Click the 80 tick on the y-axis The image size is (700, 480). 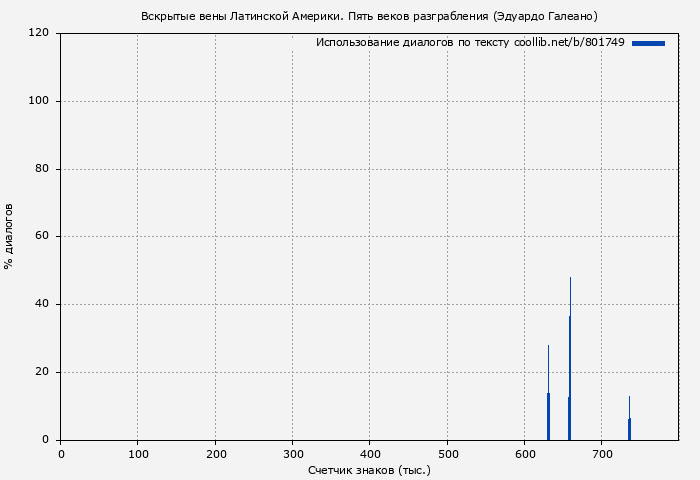(x=43, y=169)
